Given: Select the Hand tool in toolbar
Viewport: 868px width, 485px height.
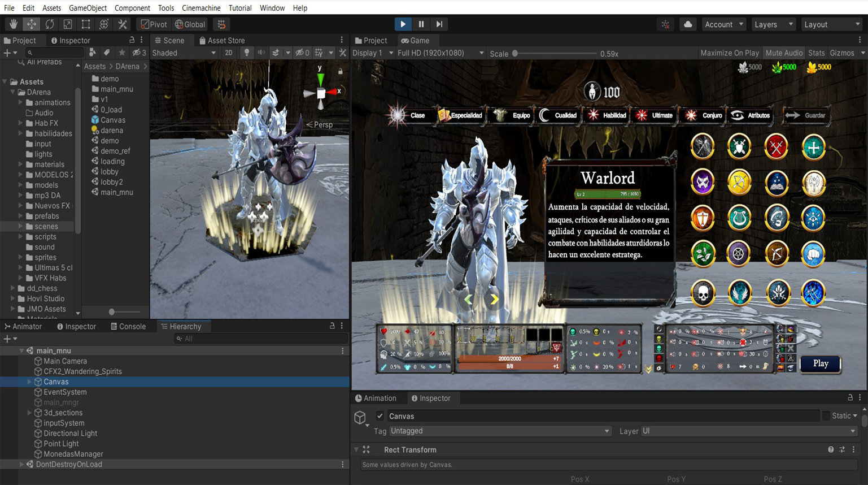Looking at the screenshot, I should pos(14,24).
